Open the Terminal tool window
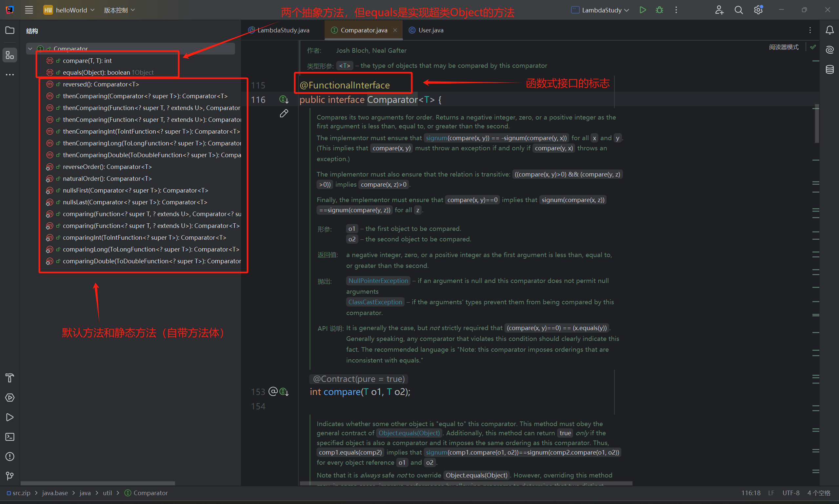 click(x=10, y=437)
